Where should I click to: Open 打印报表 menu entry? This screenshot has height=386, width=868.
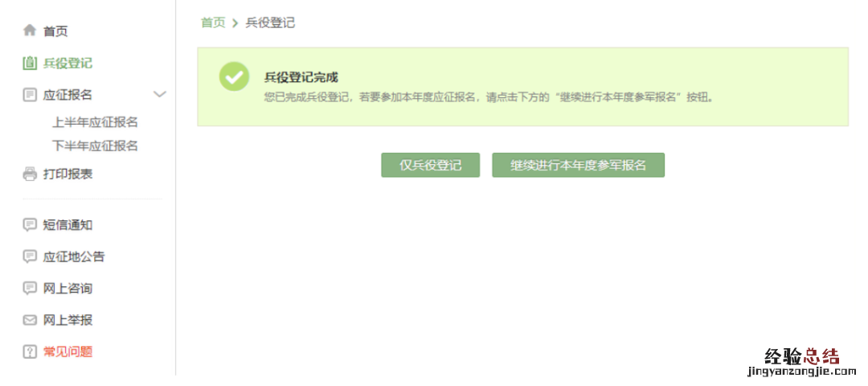click(68, 174)
